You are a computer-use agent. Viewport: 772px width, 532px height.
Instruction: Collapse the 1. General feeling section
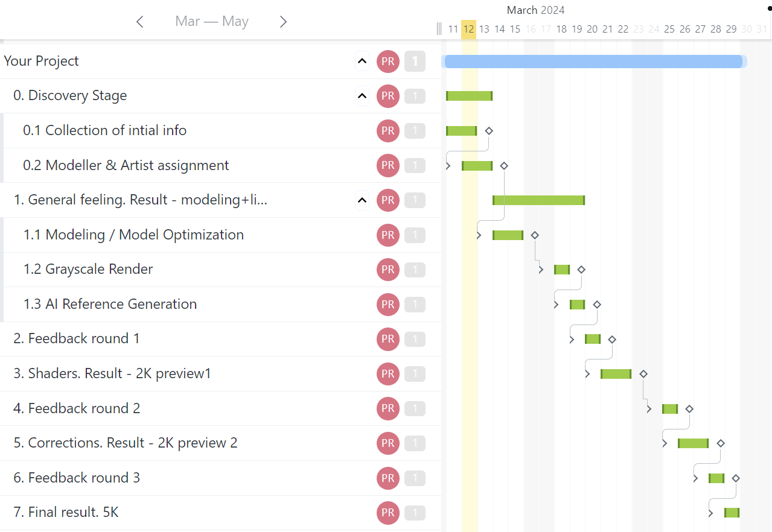click(x=362, y=200)
